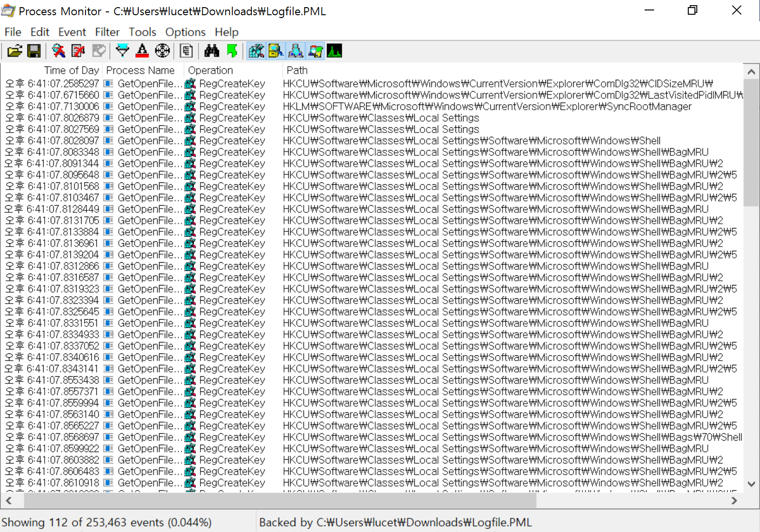Viewport: 760px width, 532px height.
Task: Open the Process Tree icon
Action: coord(186,51)
